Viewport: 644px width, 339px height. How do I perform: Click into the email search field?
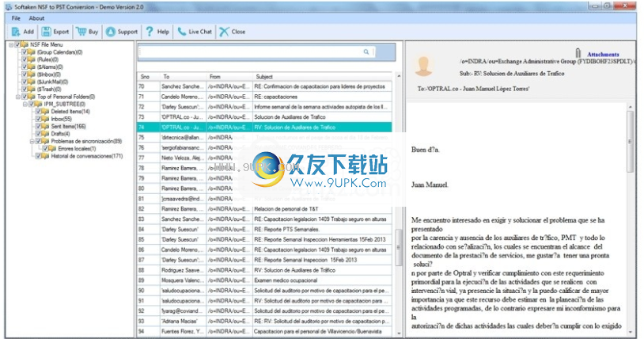[x=251, y=51]
